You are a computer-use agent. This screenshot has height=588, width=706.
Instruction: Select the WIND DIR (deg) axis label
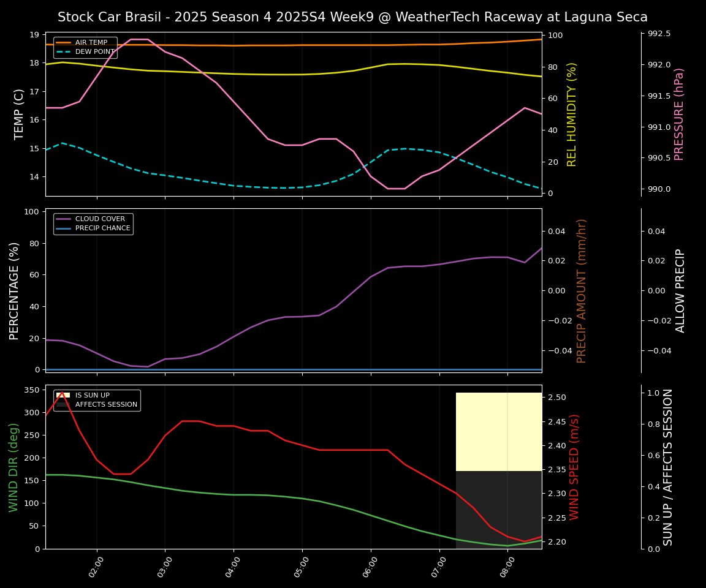pyautogui.click(x=13, y=467)
